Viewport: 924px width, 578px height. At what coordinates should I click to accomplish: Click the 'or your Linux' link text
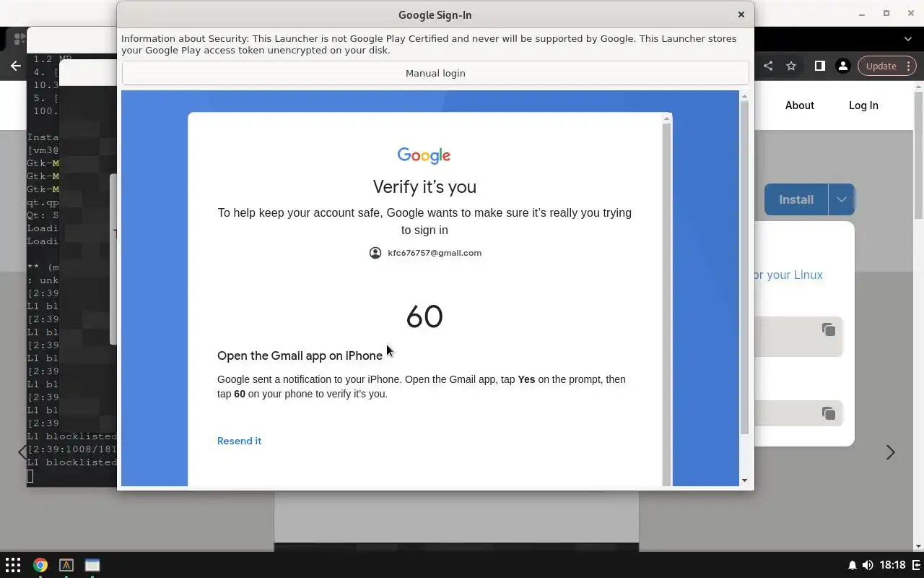tap(788, 275)
